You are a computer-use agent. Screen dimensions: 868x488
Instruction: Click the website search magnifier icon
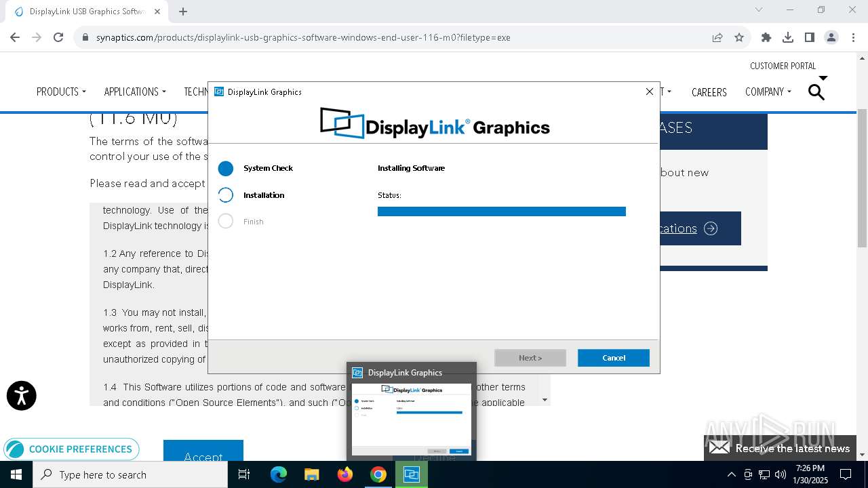(816, 91)
